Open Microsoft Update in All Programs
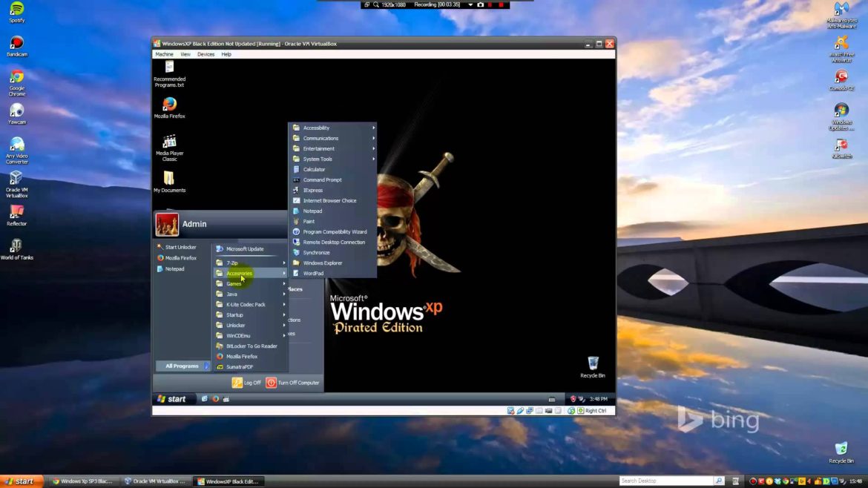The image size is (868, 488). click(250, 249)
